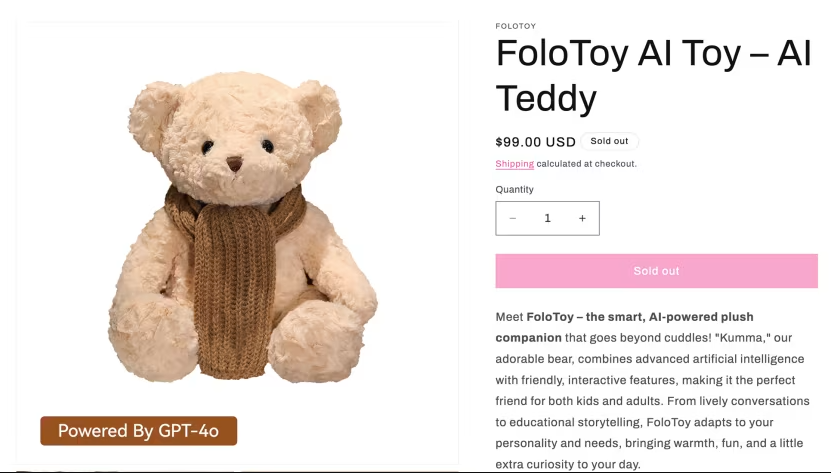Click the minus icon to decrease quantity
This screenshot has height=473, width=831.
[513, 218]
